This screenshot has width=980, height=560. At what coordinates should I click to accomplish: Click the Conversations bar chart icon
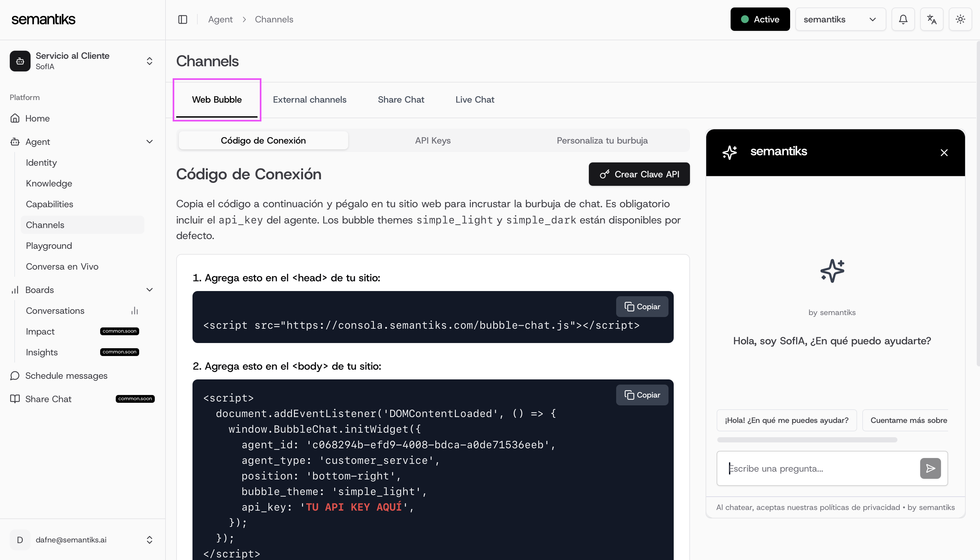tap(134, 311)
